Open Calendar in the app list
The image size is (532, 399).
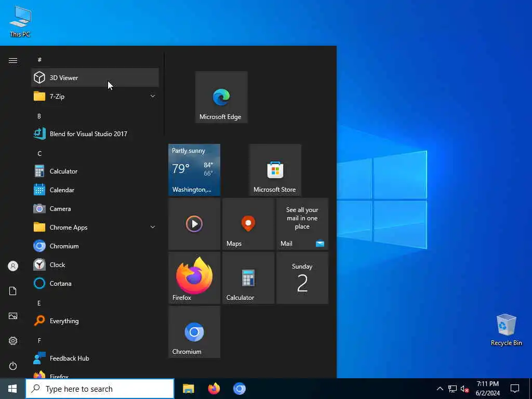pyautogui.click(x=95, y=190)
